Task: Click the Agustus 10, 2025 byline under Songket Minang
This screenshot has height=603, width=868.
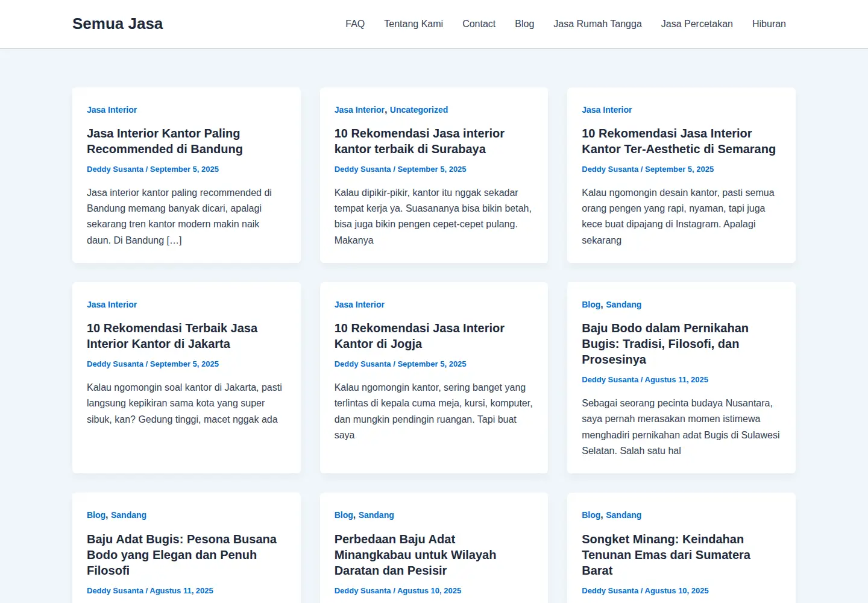Action: tap(676, 591)
